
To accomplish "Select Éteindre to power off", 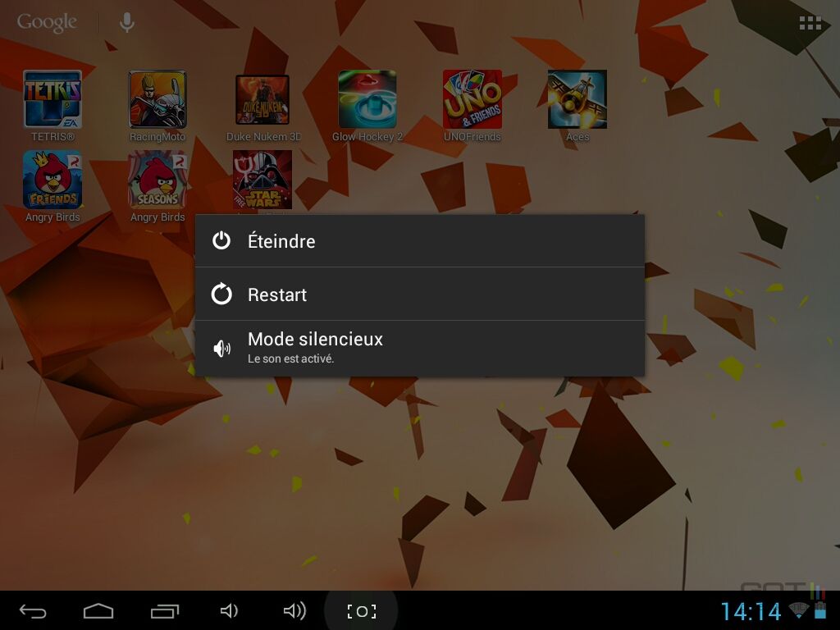I will [419, 241].
